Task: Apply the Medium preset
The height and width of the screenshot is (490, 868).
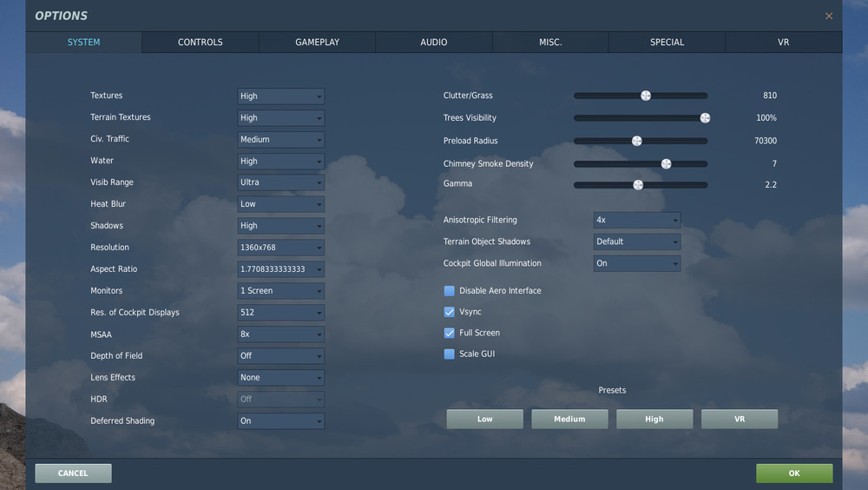Action: 569,419
